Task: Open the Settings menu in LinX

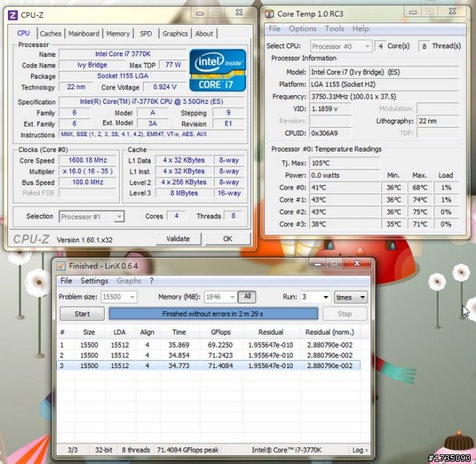Action: pyautogui.click(x=94, y=281)
